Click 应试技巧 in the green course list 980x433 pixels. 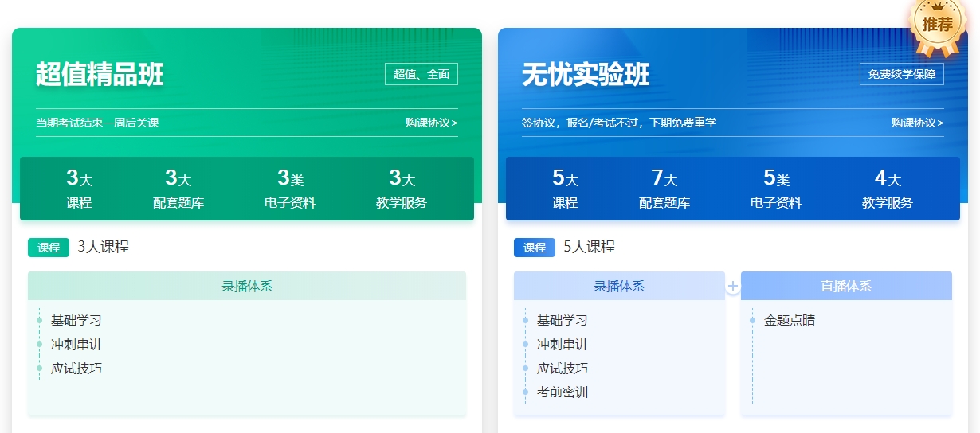(76, 369)
